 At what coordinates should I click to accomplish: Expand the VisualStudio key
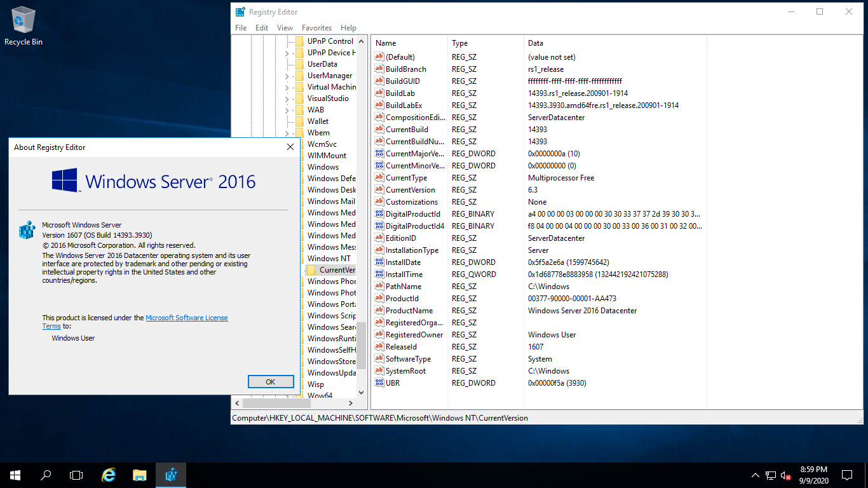coord(288,98)
